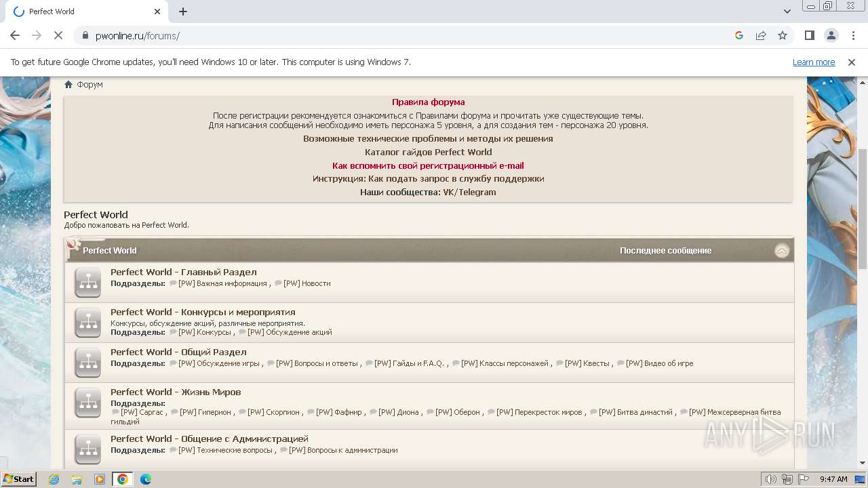Launch Internet Explorer from the taskbar

(x=54, y=479)
